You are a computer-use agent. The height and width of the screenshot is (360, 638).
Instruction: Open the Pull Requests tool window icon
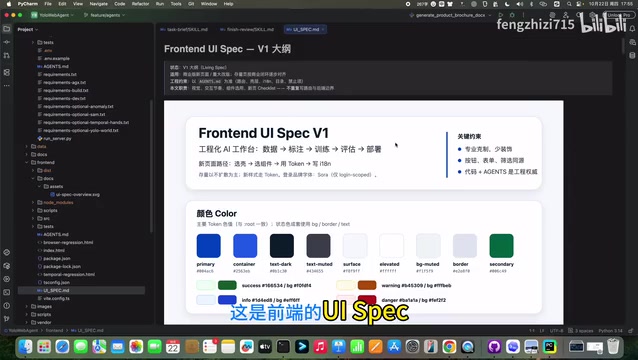coord(7,55)
